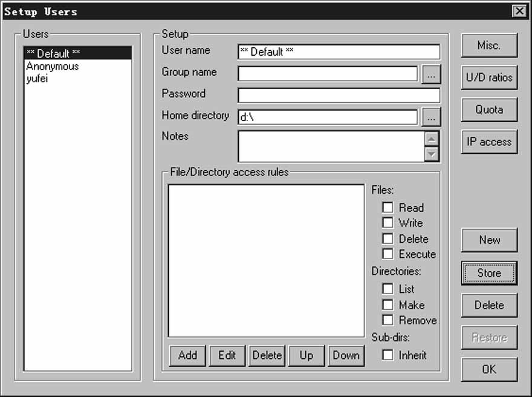Browse for a group name
This screenshot has height=397, width=532.
click(431, 74)
